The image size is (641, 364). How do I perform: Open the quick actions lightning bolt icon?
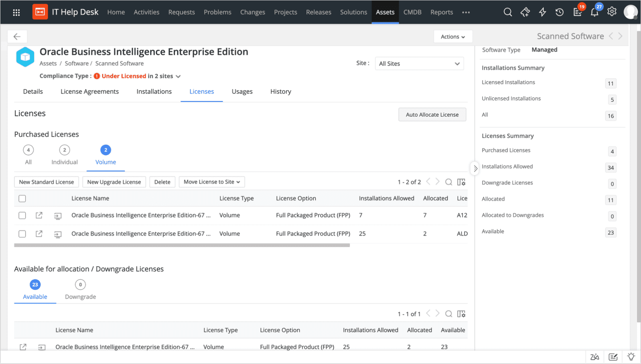pyautogui.click(x=542, y=12)
